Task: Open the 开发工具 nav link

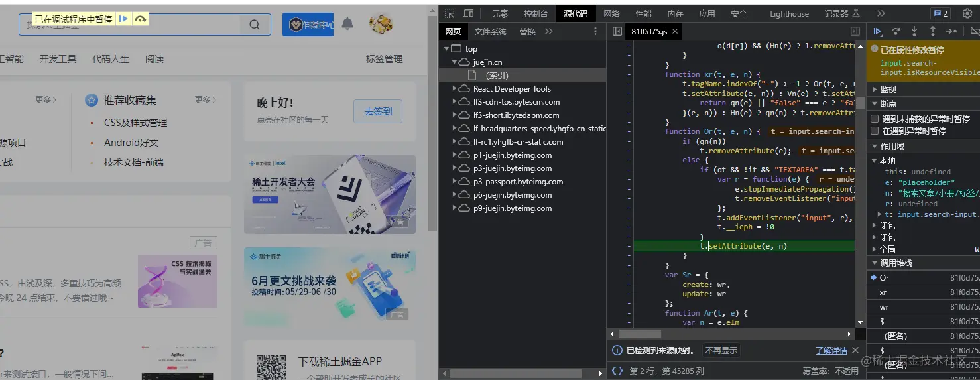Action: pyautogui.click(x=58, y=59)
